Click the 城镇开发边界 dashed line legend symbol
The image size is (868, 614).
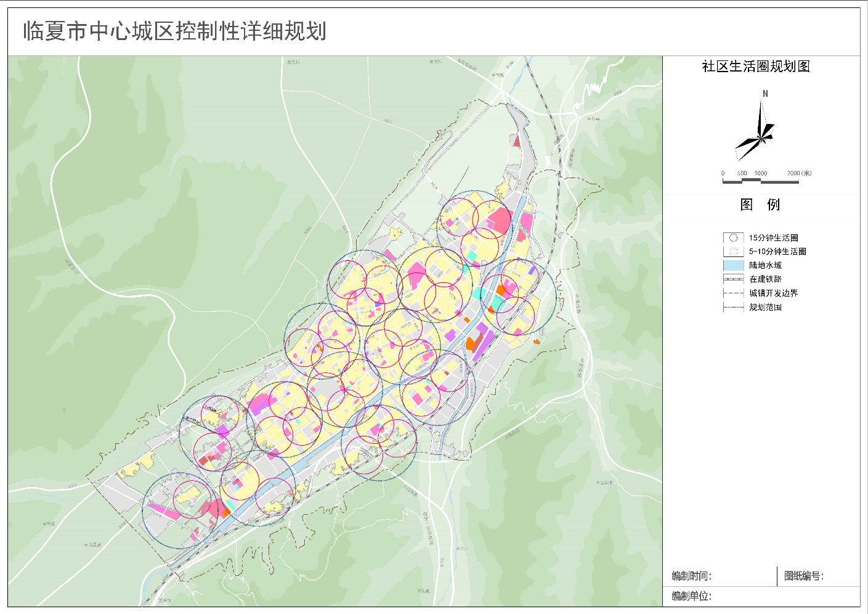[x=733, y=293]
